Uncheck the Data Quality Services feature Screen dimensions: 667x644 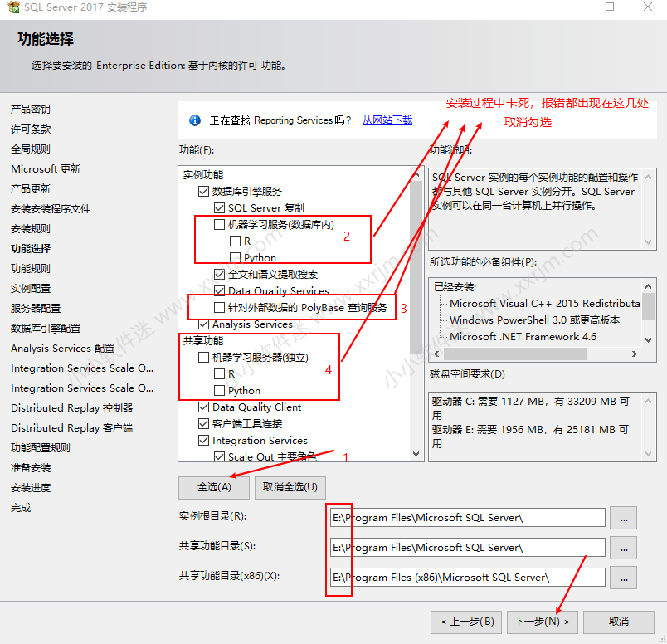point(220,290)
